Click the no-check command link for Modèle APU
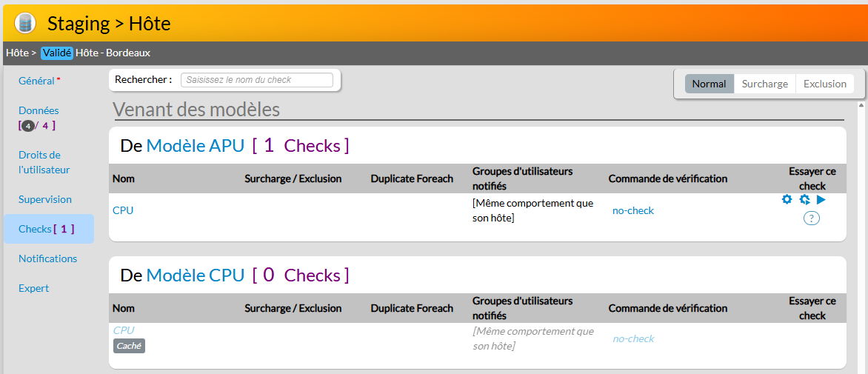Screen dimensions: 868x374 633,210
